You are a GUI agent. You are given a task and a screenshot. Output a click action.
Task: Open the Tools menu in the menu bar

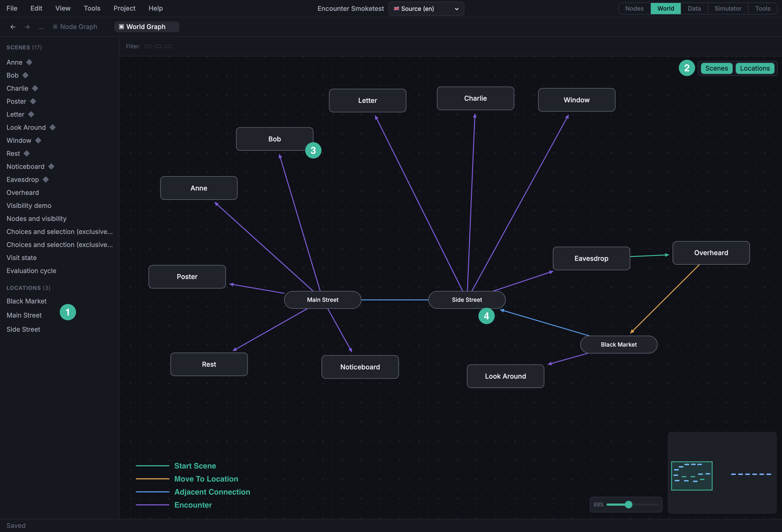92,8
